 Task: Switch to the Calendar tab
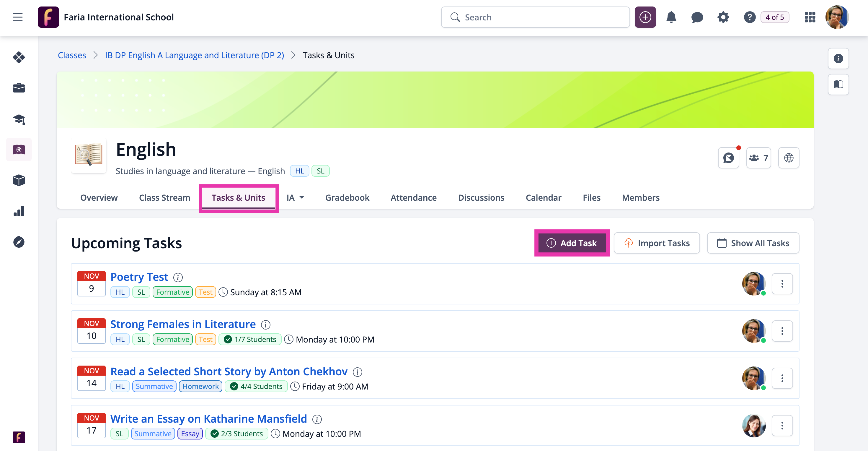click(x=544, y=198)
